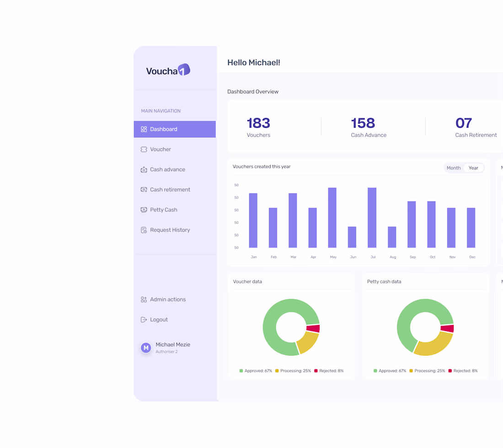Viewport: 503px width, 448px height.
Task: Click the Logout link
Action: (159, 320)
